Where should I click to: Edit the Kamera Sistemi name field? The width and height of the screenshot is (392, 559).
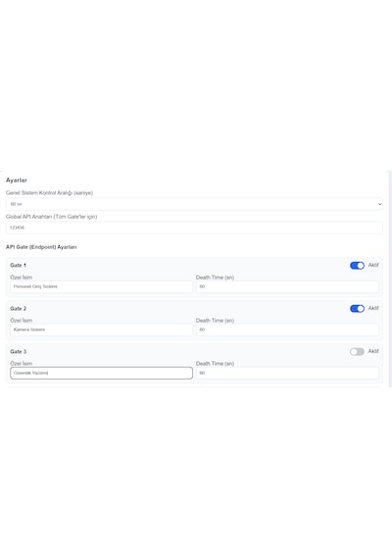point(102,330)
